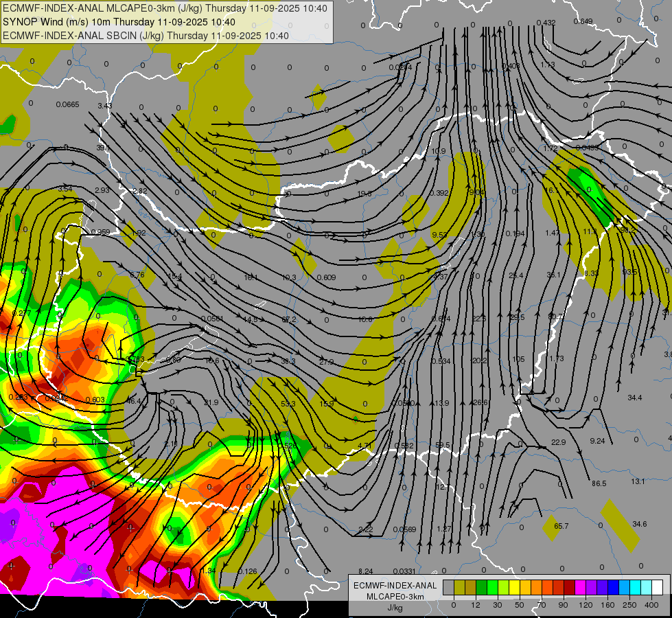672x618 pixels.
Task: Click the map value '25.4'
Action: point(516,276)
